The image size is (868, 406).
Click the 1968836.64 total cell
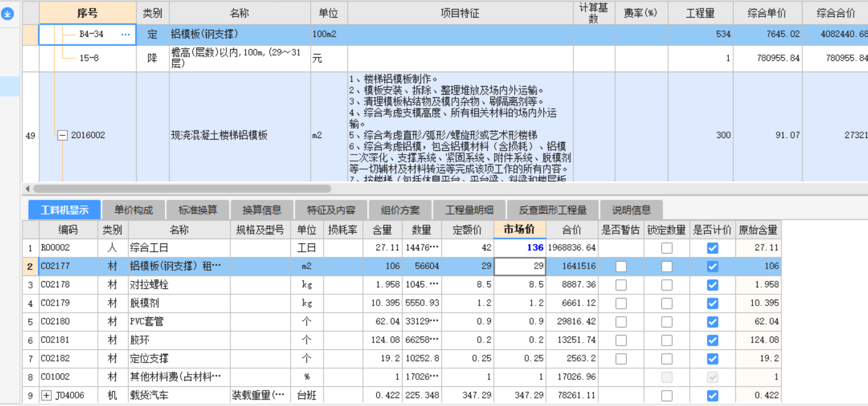coord(571,248)
